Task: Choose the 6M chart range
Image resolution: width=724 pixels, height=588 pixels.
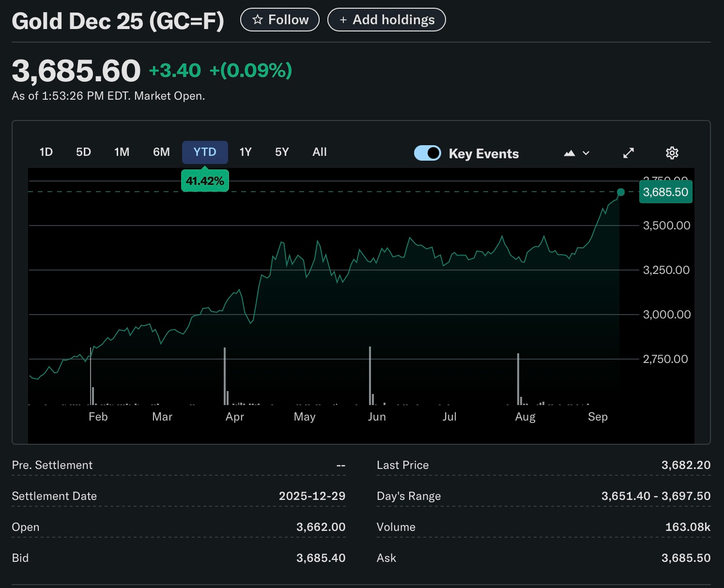Action: pos(161,152)
